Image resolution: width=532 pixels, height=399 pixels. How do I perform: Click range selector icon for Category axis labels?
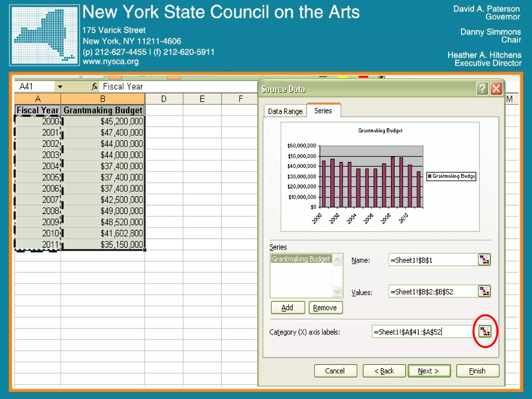pyautogui.click(x=485, y=331)
